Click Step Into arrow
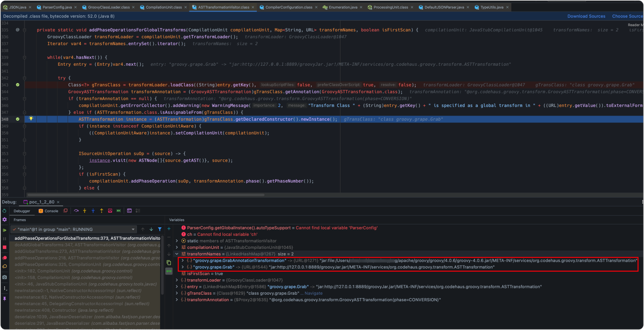 85,211
